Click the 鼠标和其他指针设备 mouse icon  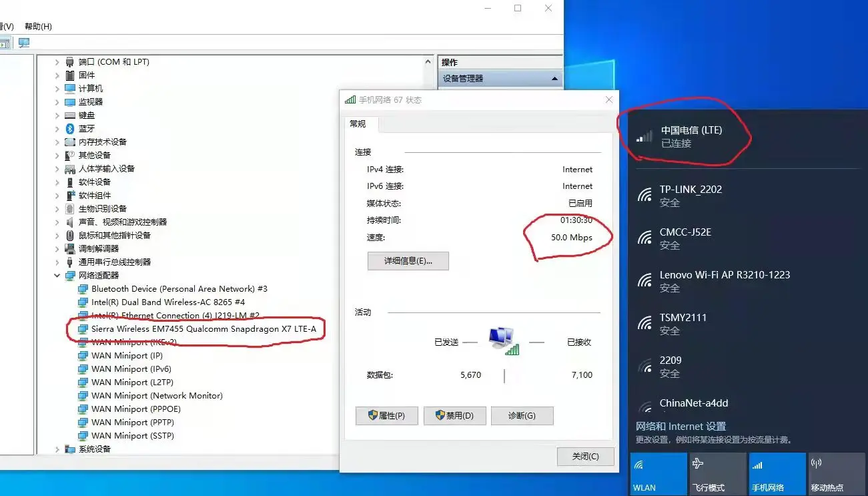(x=70, y=236)
